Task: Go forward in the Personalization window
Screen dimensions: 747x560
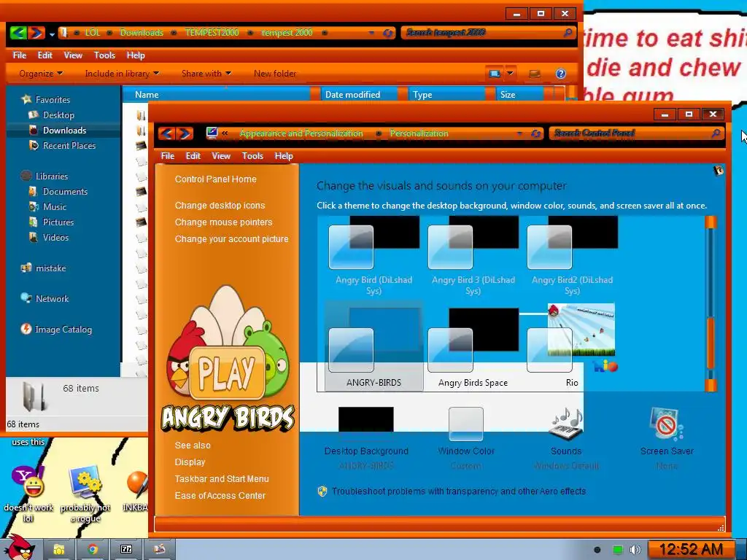Action: [185, 133]
